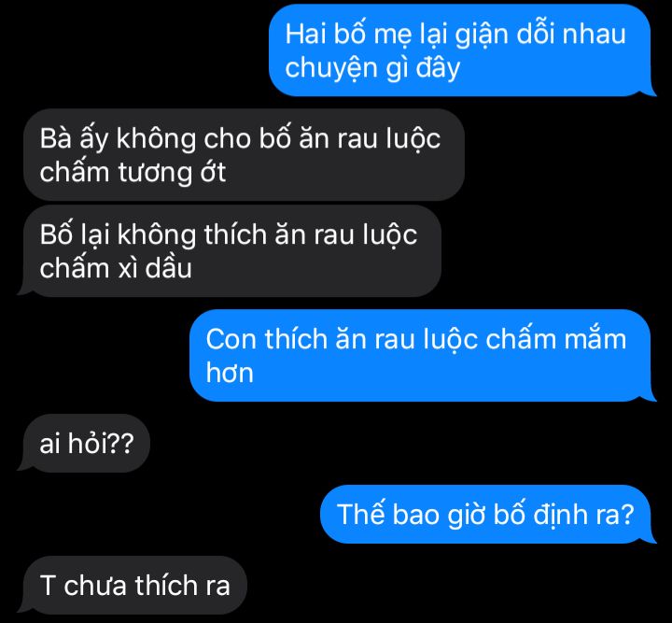Click the words "tương ớt" in the gray message
672x623 pixels.
172,173
